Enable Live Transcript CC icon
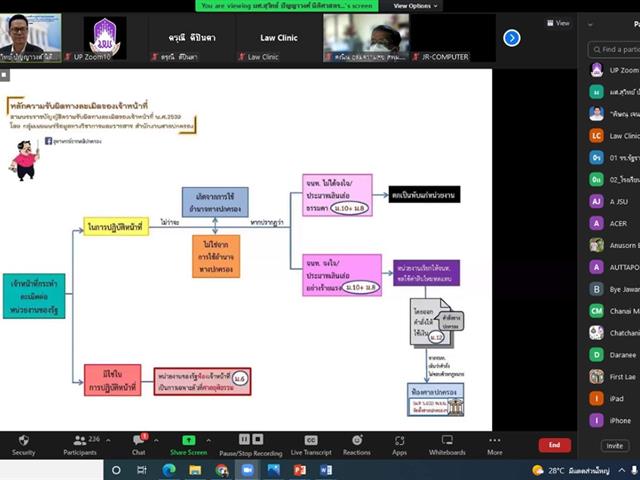 coord(311,440)
